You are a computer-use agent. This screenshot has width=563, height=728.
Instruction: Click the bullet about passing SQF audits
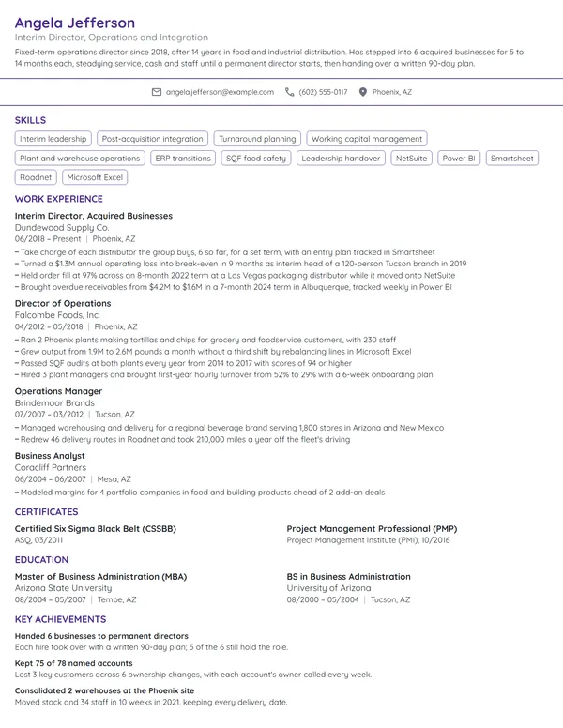[183, 363]
